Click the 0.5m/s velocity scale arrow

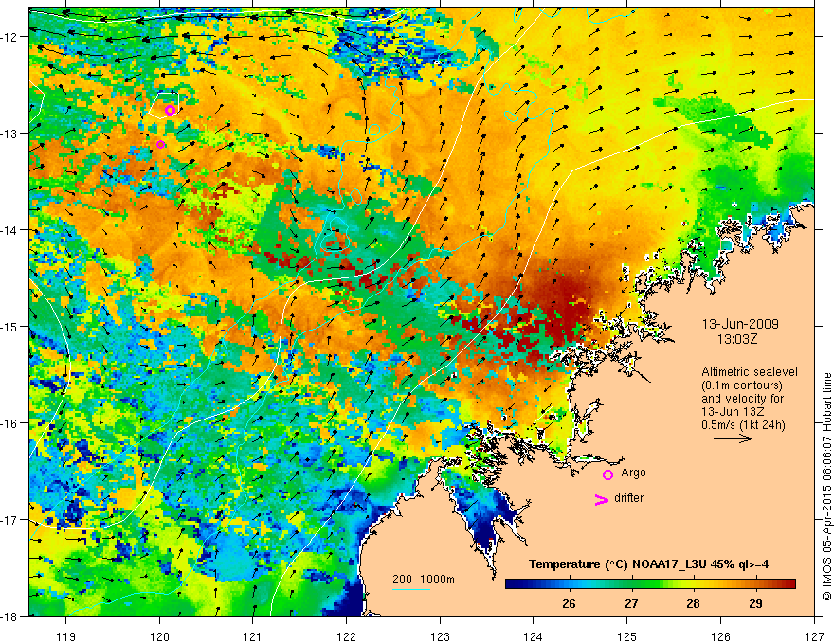pyautogui.click(x=733, y=438)
